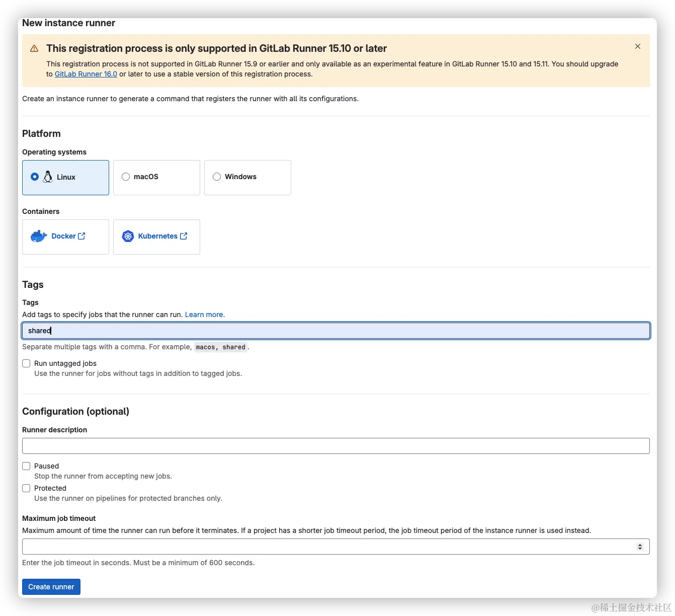Click the timeout field stepper arrows
This screenshot has width=675, height=616.
pyautogui.click(x=640, y=547)
